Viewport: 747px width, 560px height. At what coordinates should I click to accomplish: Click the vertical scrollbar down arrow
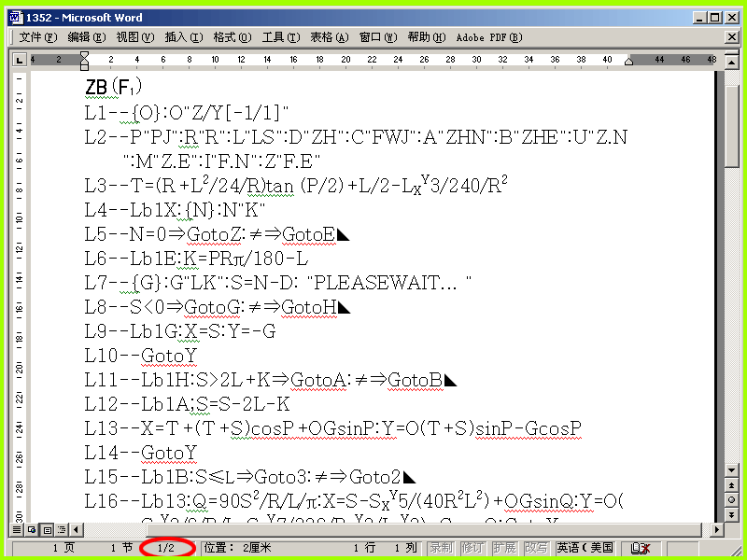click(x=732, y=470)
